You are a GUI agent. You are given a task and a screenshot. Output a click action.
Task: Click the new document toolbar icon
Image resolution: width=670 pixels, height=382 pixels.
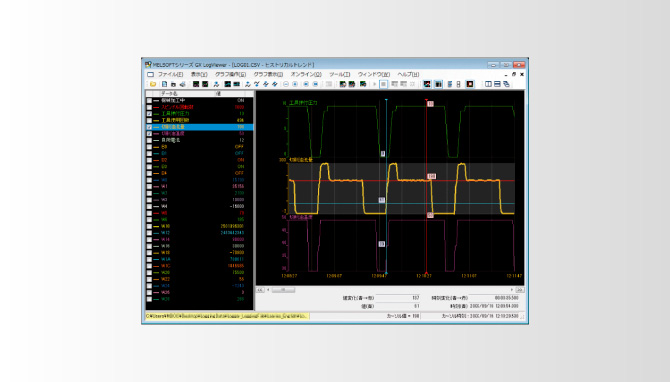[165, 84]
